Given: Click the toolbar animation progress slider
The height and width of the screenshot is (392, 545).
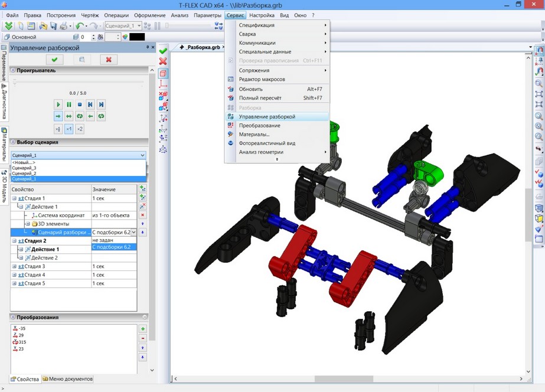Looking at the screenshot, I should point(188,26).
